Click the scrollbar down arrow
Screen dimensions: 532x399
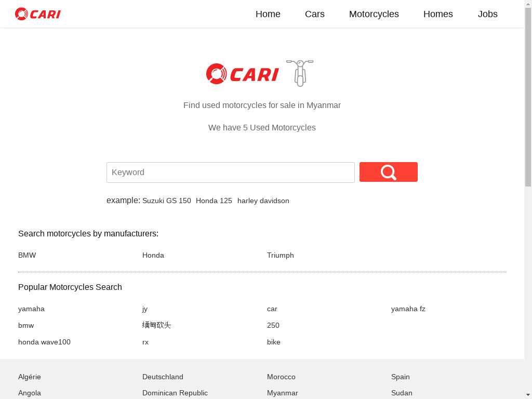point(528,395)
